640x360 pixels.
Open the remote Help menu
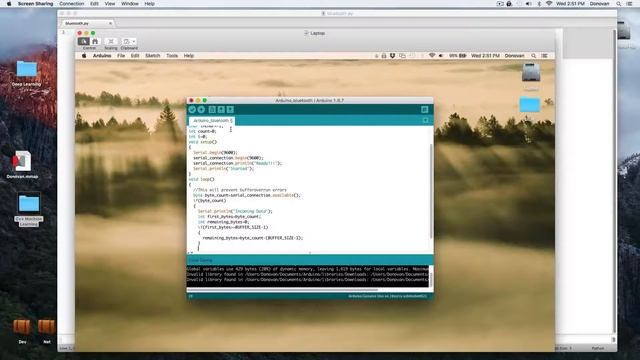pos(189,56)
